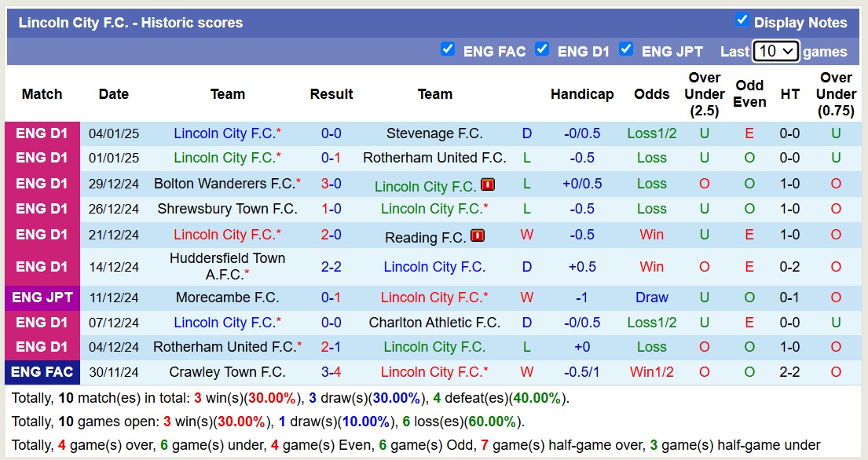Click the Odds column header

pyautogui.click(x=651, y=93)
